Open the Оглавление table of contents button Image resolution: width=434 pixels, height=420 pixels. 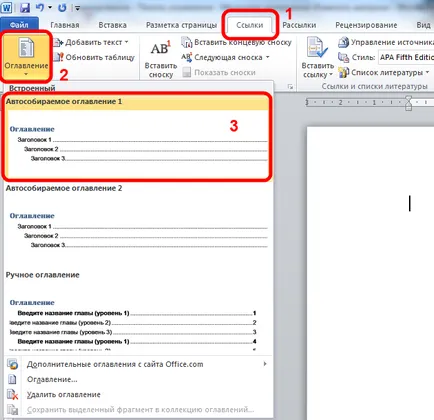point(26,56)
